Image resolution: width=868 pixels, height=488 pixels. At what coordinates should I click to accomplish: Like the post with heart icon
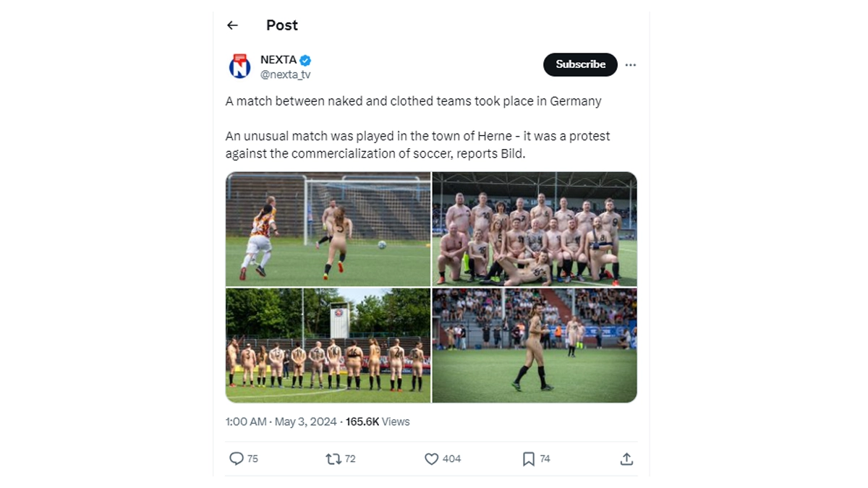pyautogui.click(x=432, y=458)
